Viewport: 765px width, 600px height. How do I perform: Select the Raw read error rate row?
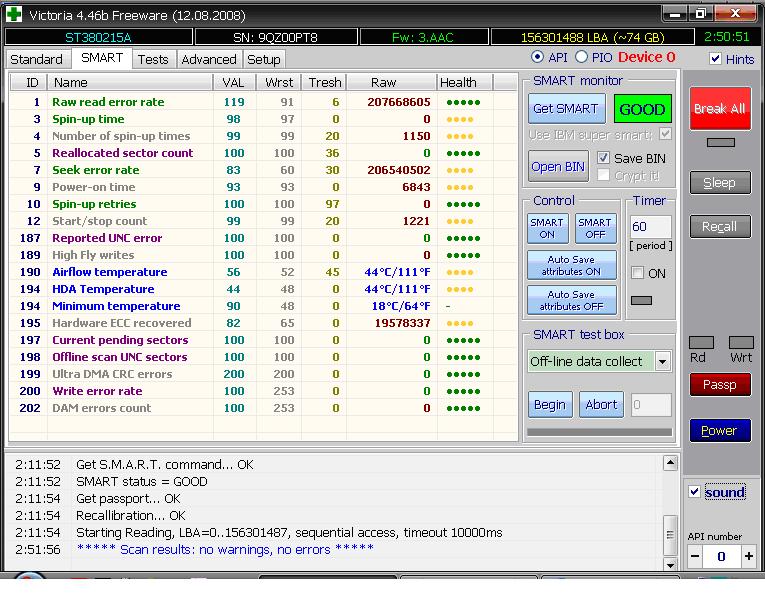(263, 102)
